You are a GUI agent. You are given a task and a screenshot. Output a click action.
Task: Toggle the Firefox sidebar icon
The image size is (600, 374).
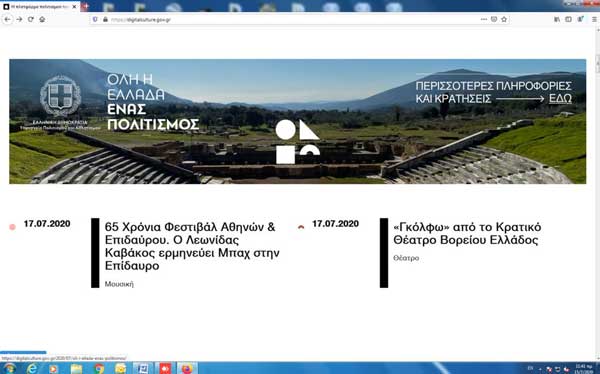click(569, 19)
